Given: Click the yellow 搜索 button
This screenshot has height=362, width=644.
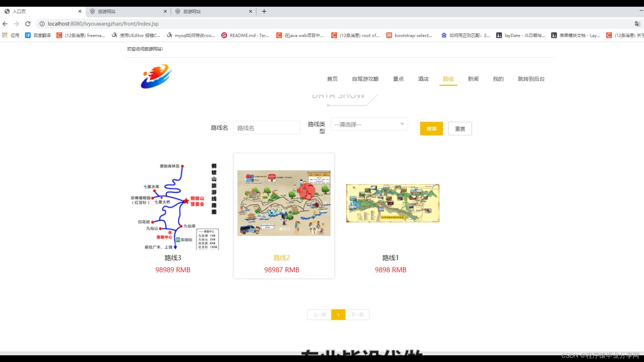Looking at the screenshot, I should pyautogui.click(x=431, y=129).
